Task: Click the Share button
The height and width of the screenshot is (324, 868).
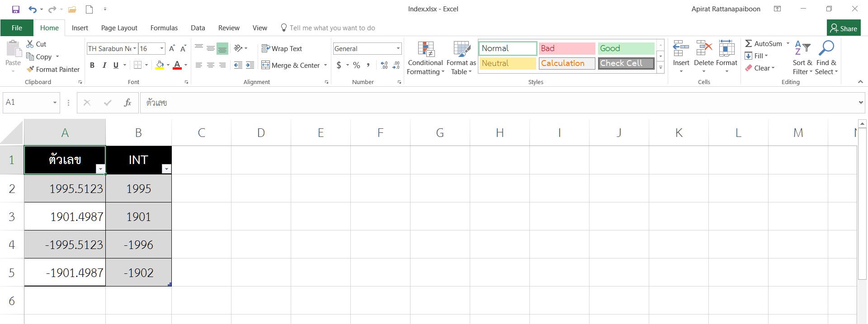Action: pos(844,28)
